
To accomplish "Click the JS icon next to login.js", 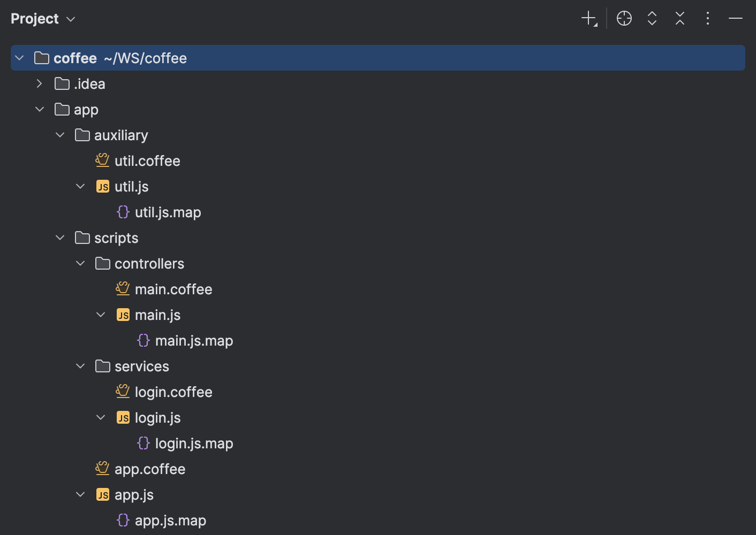I will coord(123,417).
